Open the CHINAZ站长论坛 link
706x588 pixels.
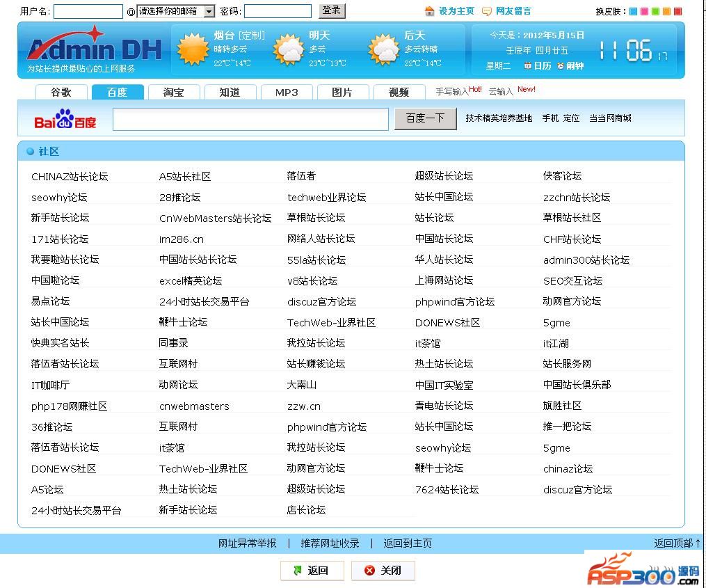point(70,177)
